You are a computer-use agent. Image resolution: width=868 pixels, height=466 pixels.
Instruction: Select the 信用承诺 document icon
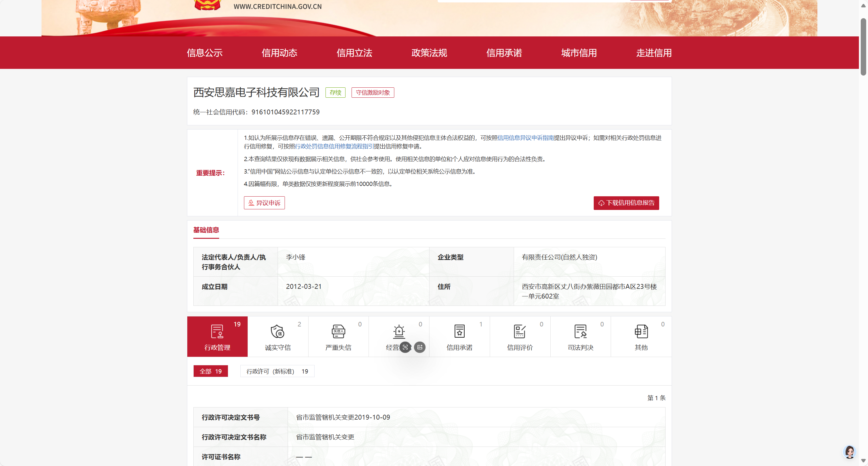tap(459, 332)
